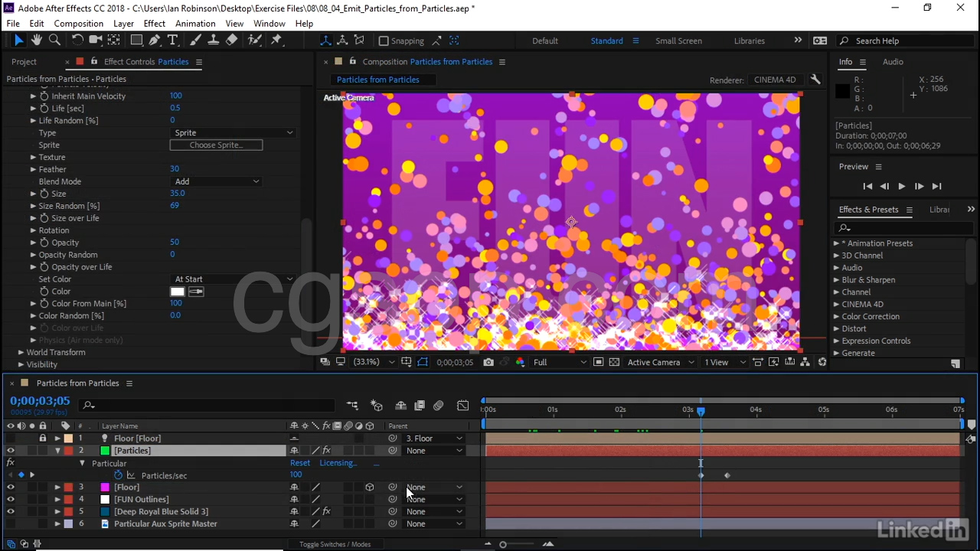Open renderer options wrench icon

(815, 80)
